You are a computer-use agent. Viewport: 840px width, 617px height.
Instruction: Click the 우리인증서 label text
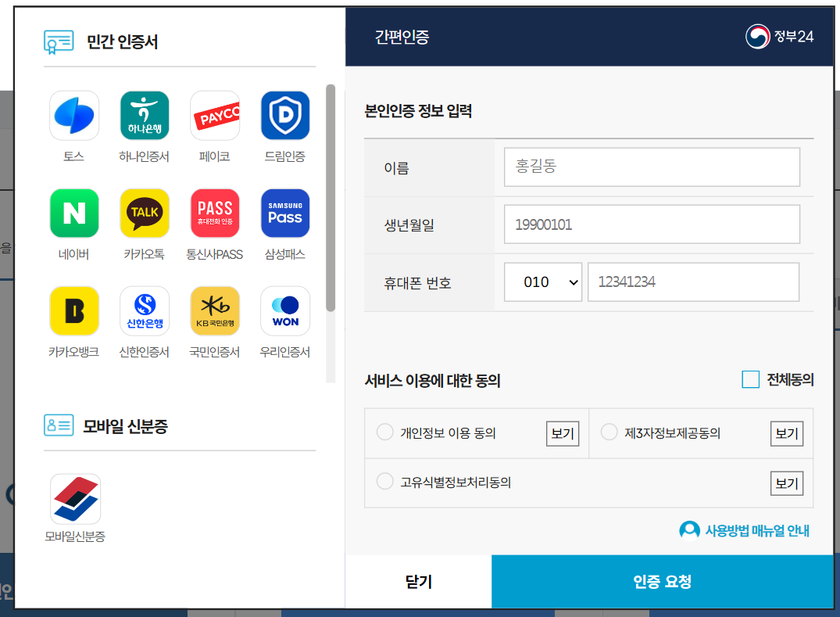click(285, 352)
